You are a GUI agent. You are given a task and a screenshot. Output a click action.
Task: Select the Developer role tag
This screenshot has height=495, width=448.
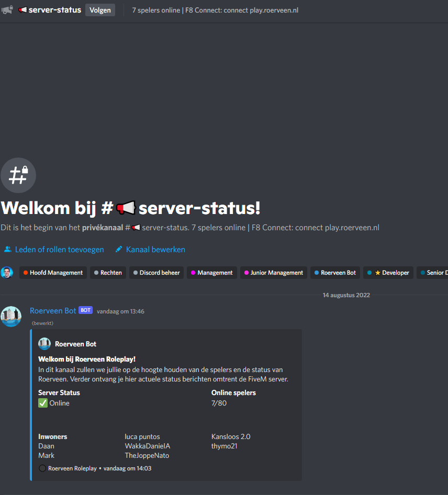[x=389, y=273]
